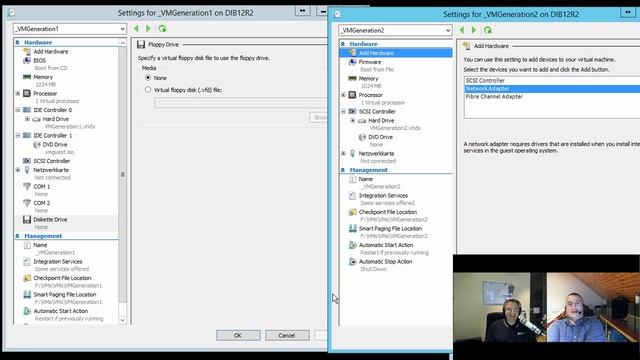Select SCSI Controller icon in VMGeneration1 tree
This screenshot has height=360, width=640.
tap(27, 161)
